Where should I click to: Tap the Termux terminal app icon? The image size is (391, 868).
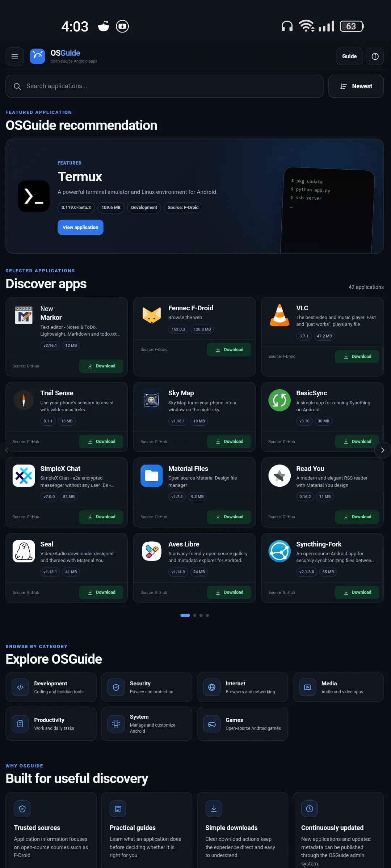34,196
